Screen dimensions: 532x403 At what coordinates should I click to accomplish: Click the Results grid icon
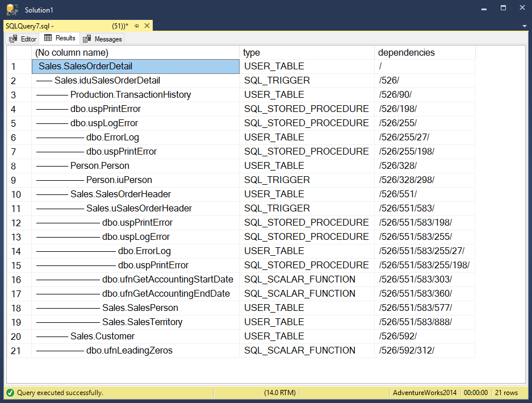[x=48, y=39]
